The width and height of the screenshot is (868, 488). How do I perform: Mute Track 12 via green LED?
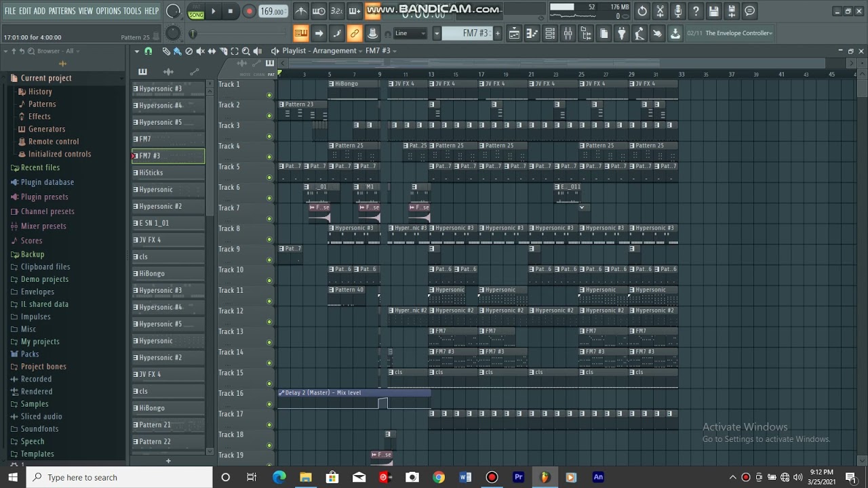(269, 322)
